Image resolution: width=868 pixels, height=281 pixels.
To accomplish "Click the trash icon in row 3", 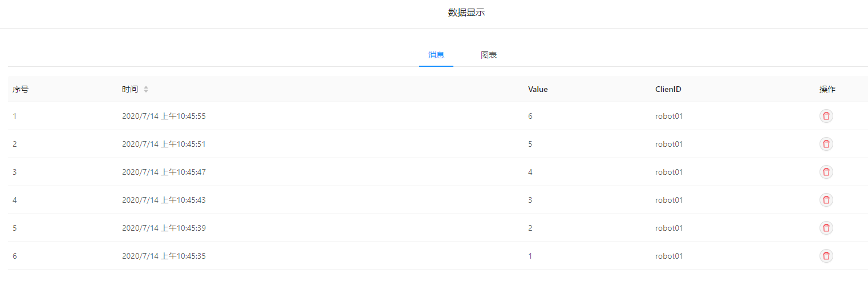I will pos(826,172).
